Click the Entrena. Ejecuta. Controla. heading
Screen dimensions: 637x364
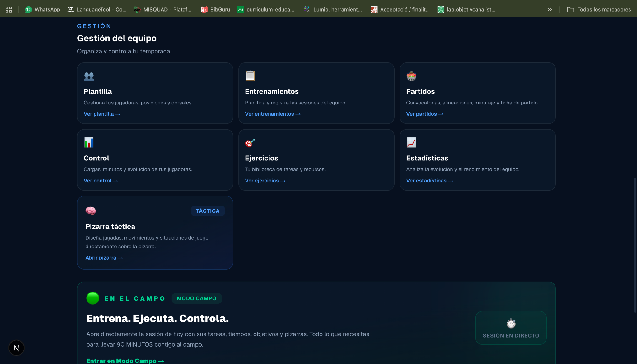pyautogui.click(x=157, y=318)
